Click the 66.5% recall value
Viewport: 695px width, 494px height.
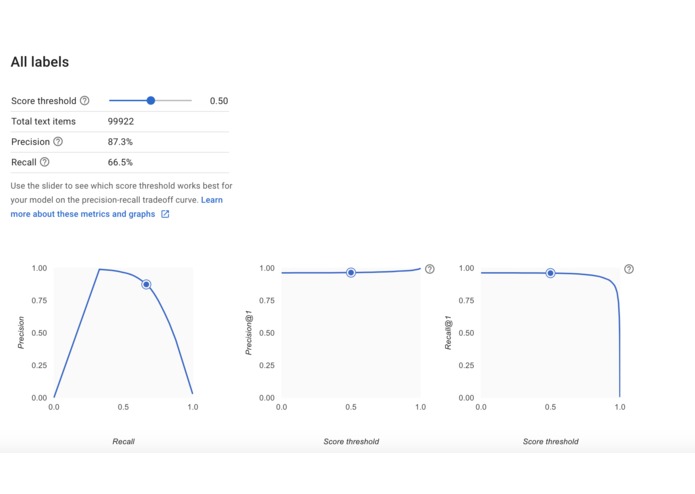click(x=120, y=162)
